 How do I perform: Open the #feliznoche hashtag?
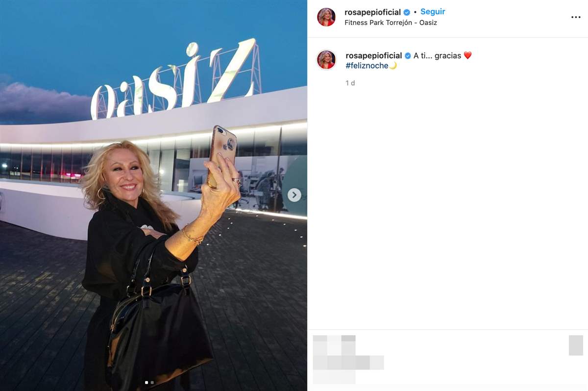367,66
